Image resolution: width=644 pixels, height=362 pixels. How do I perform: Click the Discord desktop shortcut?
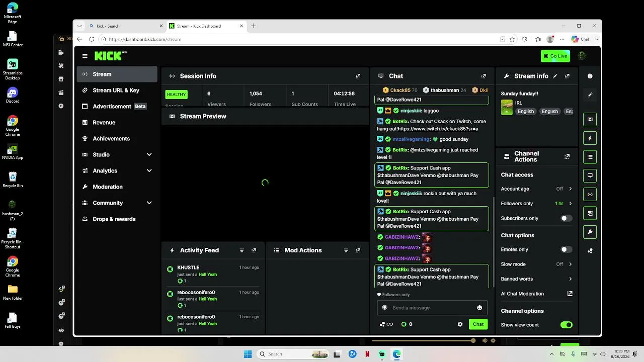pyautogui.click(x=13, y=95)
